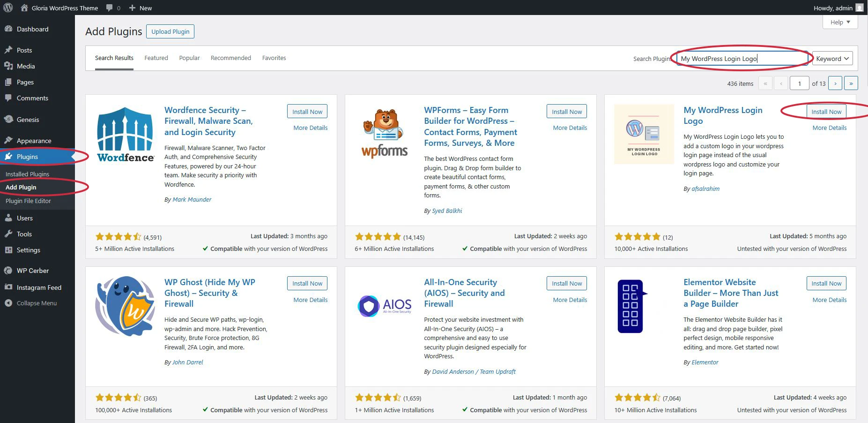Go to Appearance in the sidebar
The height and width of the screenshot is (423, 868).
[x=34, y=141]
